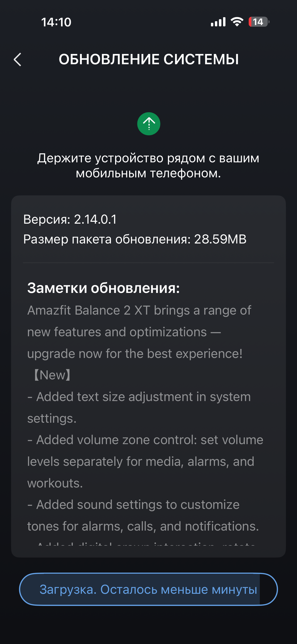Tap the back arrow in the header
The image size is (297, 644).
17,59
